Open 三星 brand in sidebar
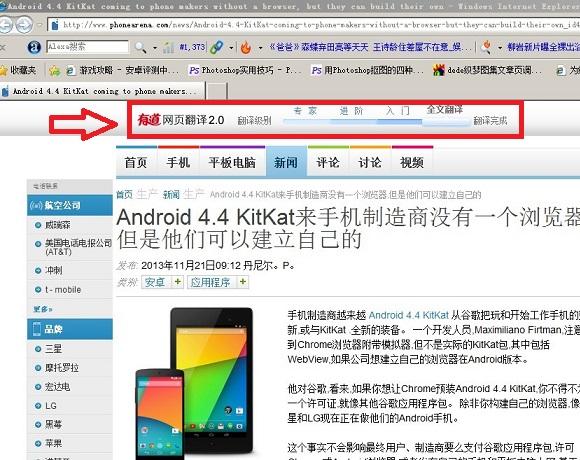Image resolution: width=580 pixels, height=460 pixels. pyautogui.click(x=53, y=348)
